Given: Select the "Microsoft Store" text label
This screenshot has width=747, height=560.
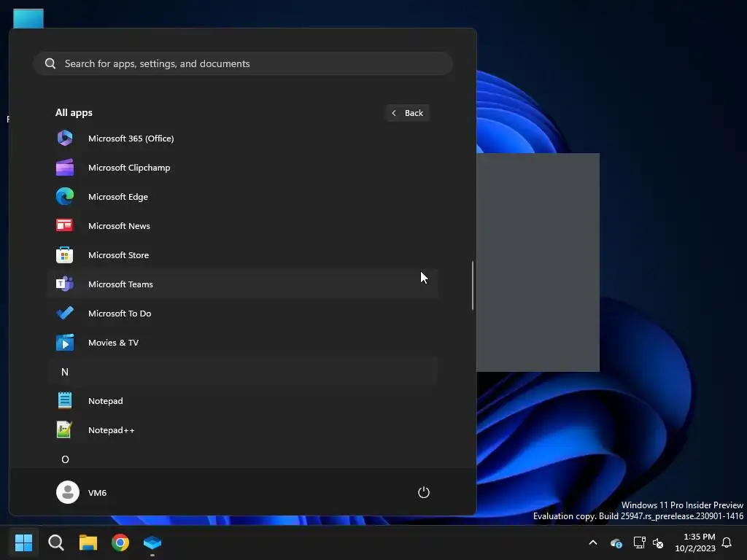Looking at the screenshot, I should pyautogui.click(x=119, y=254).
